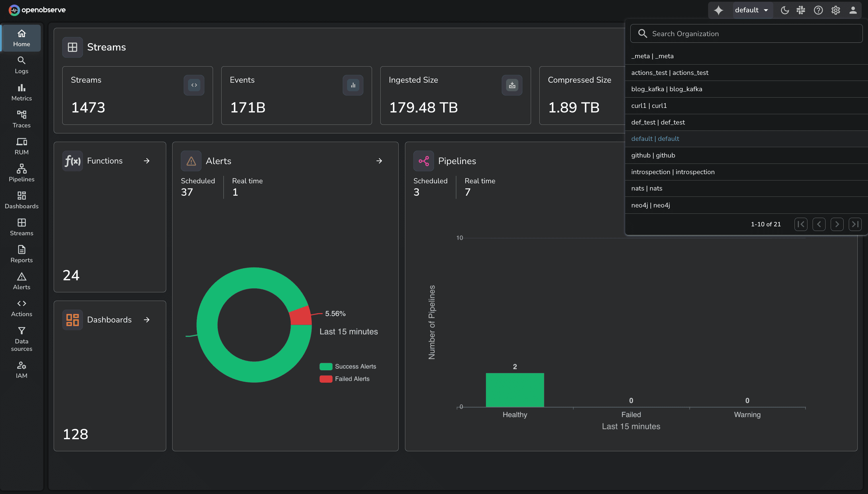Open the Alerts detail view arrow

tap(379, 161)
